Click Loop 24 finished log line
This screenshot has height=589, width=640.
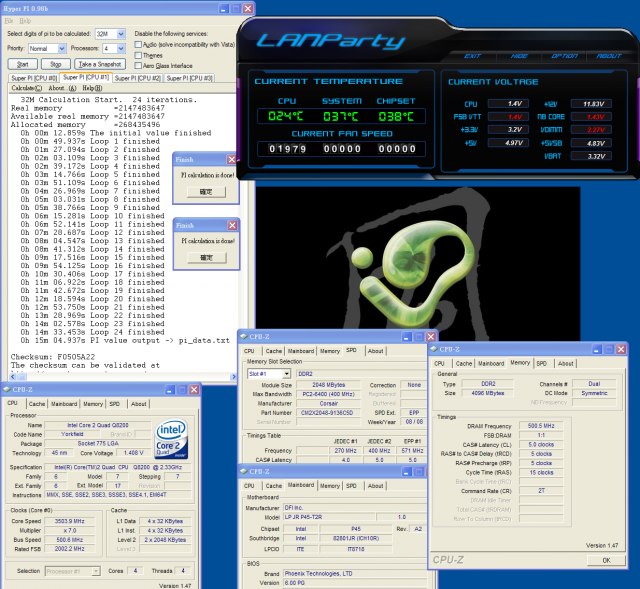pos(93,332)
